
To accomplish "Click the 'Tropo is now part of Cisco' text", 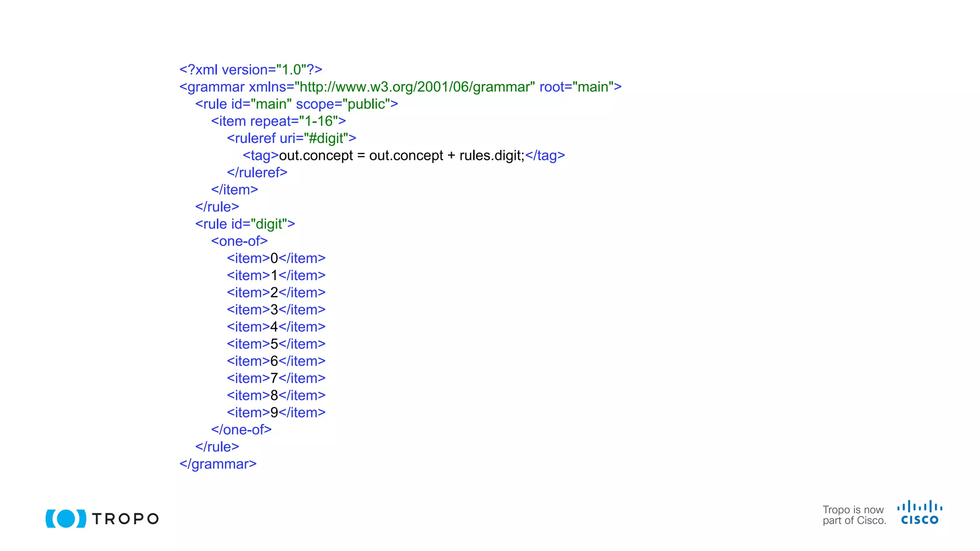I will pos(854,515).
